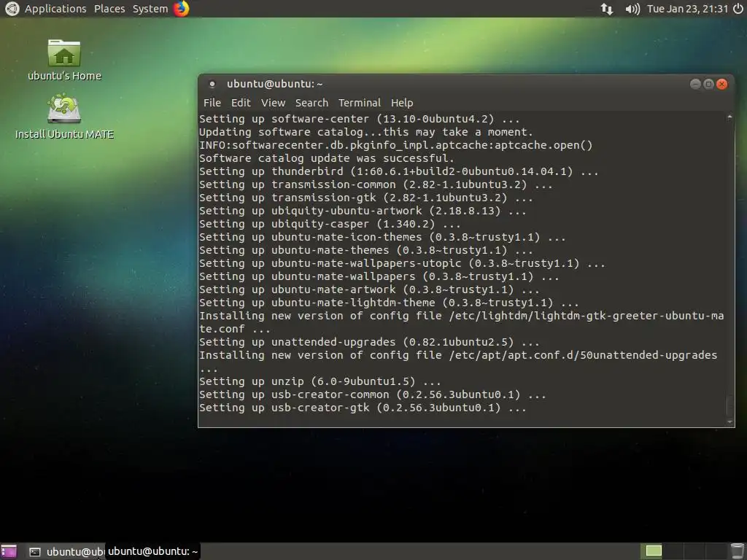Maximize the terminal window
This screenshot has width=747, height=560.
(x=708, y=85)
